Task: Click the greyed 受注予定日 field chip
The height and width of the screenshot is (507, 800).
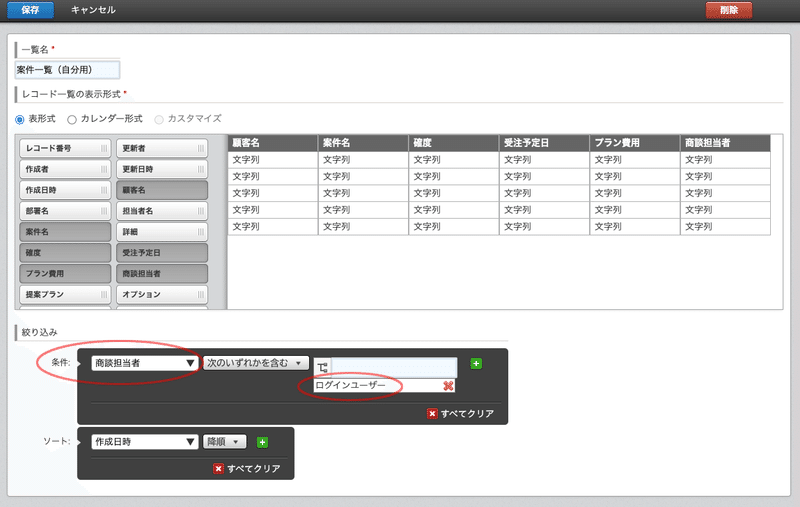Action: coord(162,253)
